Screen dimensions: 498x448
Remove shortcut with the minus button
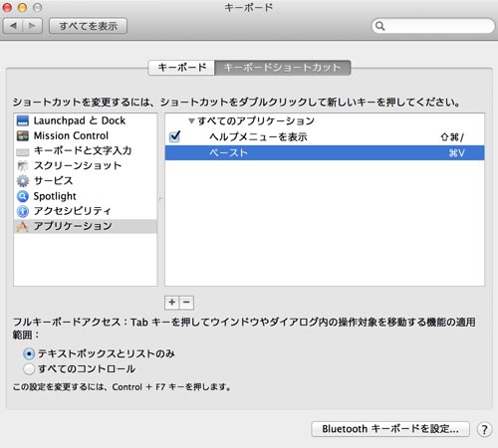pos(186,303)
